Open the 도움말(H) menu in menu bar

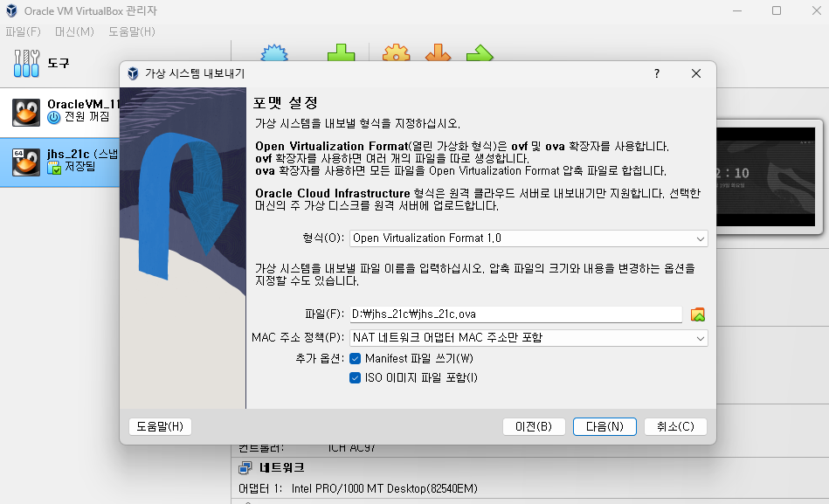tap(132, 31)
